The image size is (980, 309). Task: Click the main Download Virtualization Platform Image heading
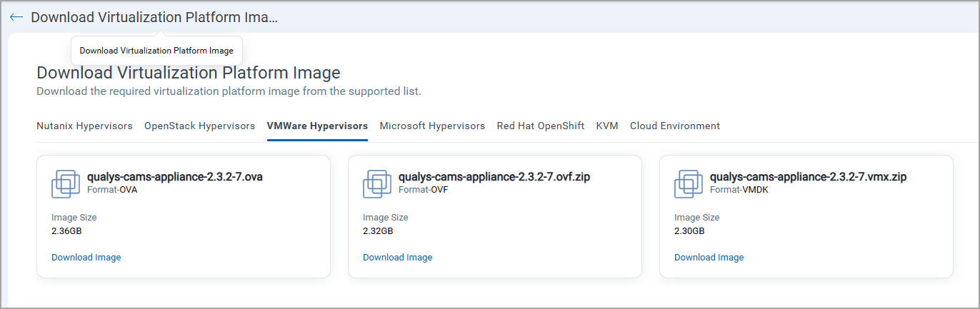(x=189, y=73)
